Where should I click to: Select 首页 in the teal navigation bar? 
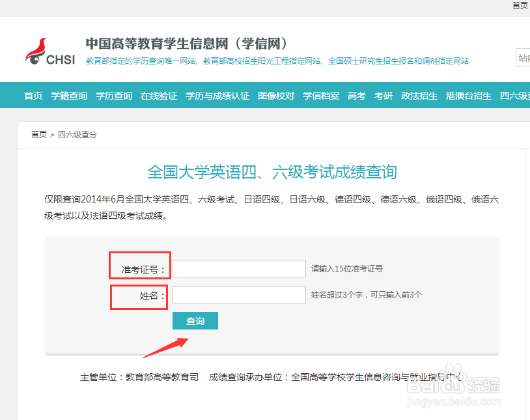point(33,95)
